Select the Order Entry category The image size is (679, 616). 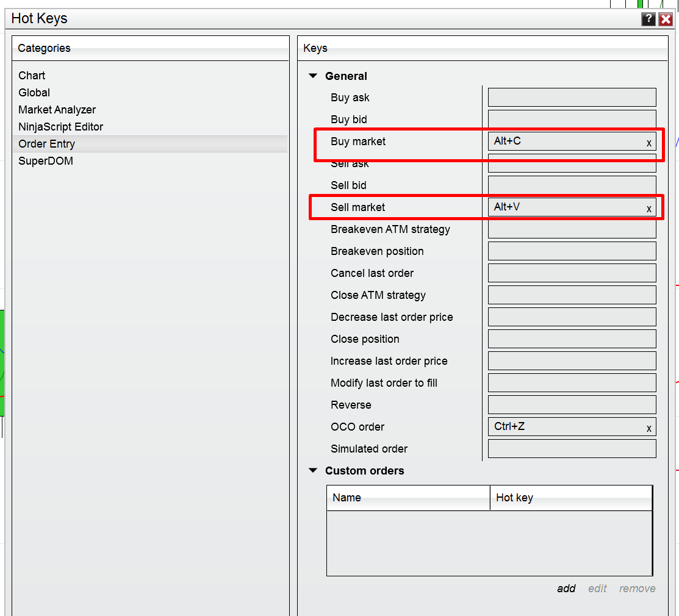pos(150,144)
